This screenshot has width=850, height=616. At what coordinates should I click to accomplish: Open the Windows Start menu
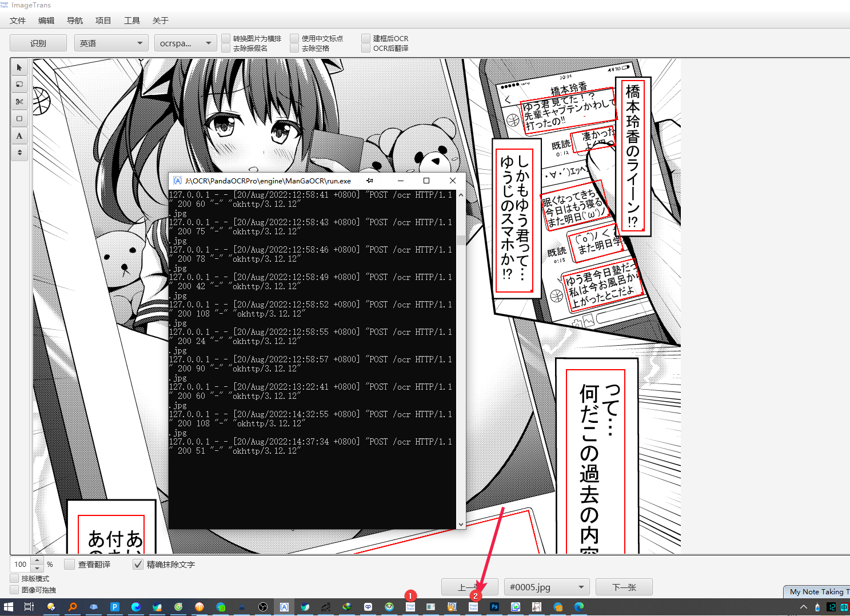click(9, 607)
